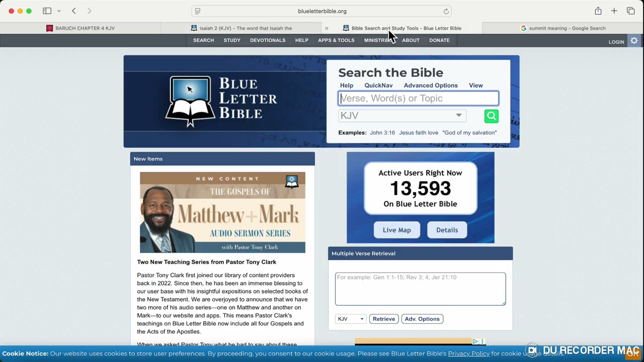Click the Details button
This screenshot has width=644, height=362.
(x=447, y=230)
